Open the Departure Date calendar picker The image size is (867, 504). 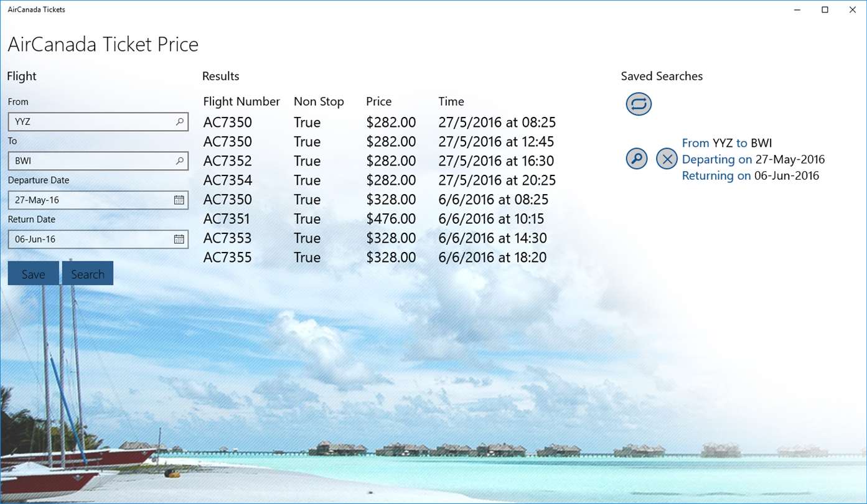click(x=179, y=200)
